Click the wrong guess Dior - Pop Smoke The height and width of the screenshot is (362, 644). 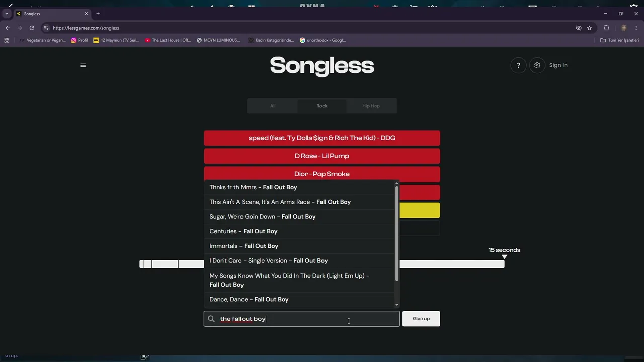(322, 174)
